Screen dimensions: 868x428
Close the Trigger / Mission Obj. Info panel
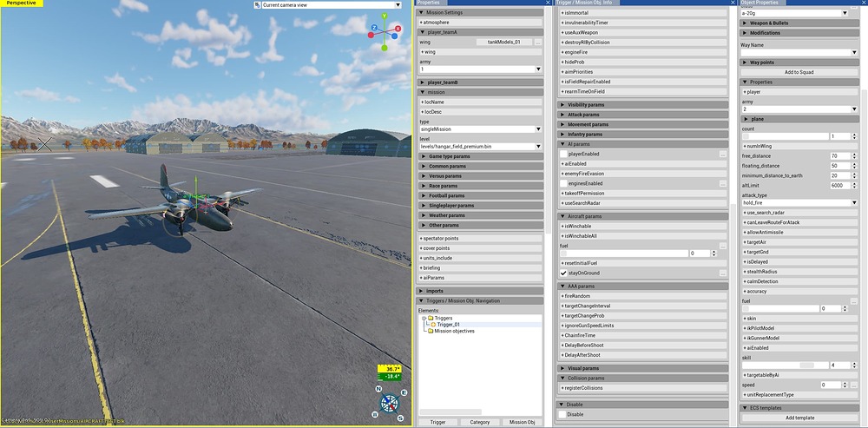[x=733, y=3]
